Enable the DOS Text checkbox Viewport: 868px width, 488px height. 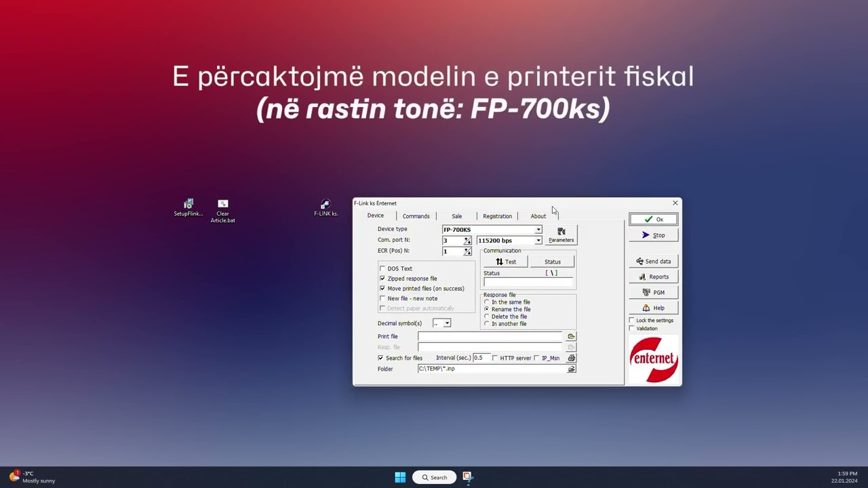(382, 268)
